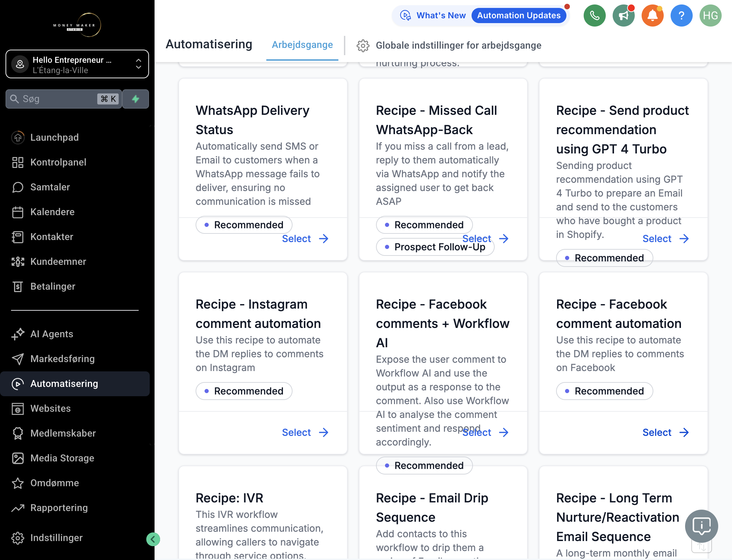Open the Launchpad sidebar icon
The width and height of the screenshot is (732, 560).
(x=18, y=137)
